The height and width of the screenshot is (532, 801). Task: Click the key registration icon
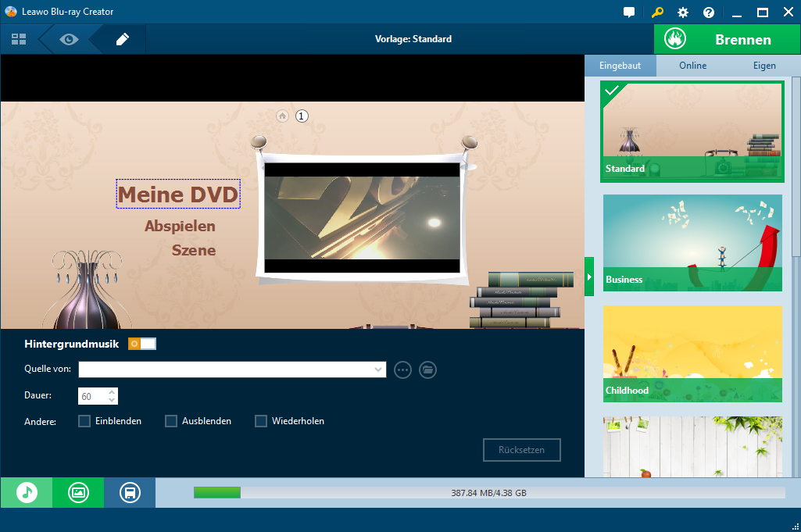click(x=656, y=12)
